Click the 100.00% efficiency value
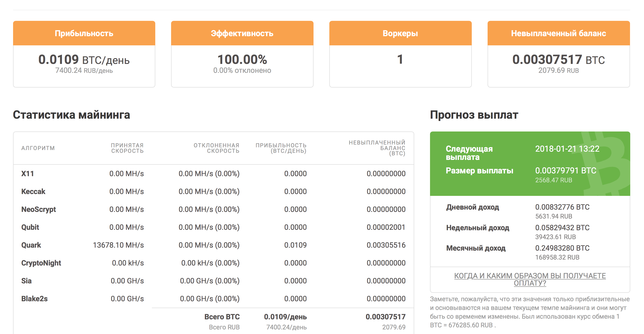This screenshot has width=644, height=334. tap(242, 60)
